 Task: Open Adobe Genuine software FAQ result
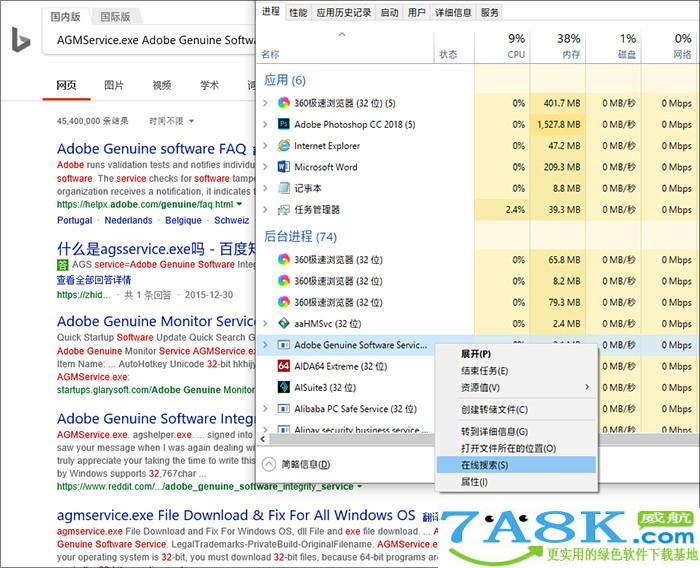coord(152,149)
